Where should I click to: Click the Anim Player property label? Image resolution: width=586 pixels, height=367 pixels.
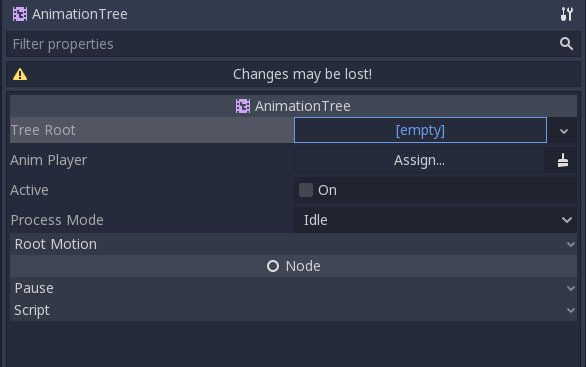pos(49,160)
